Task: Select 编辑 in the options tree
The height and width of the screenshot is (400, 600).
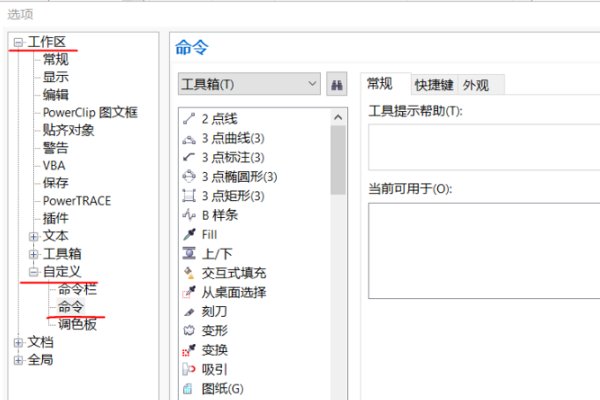Action: pos(55,95)
